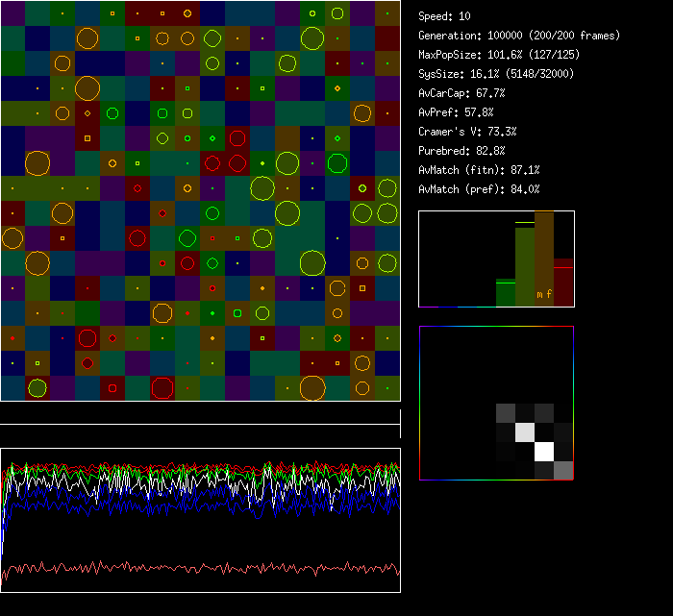This screenshot has width=673, height=616.
Task: Click the light gray heatmap cell
Action: point(525,432)
